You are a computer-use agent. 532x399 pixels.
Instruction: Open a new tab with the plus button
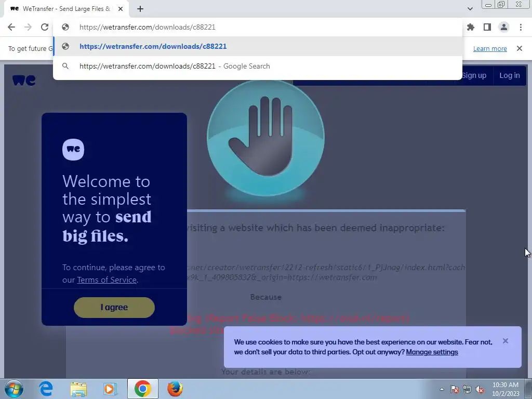tap(140, 9)
